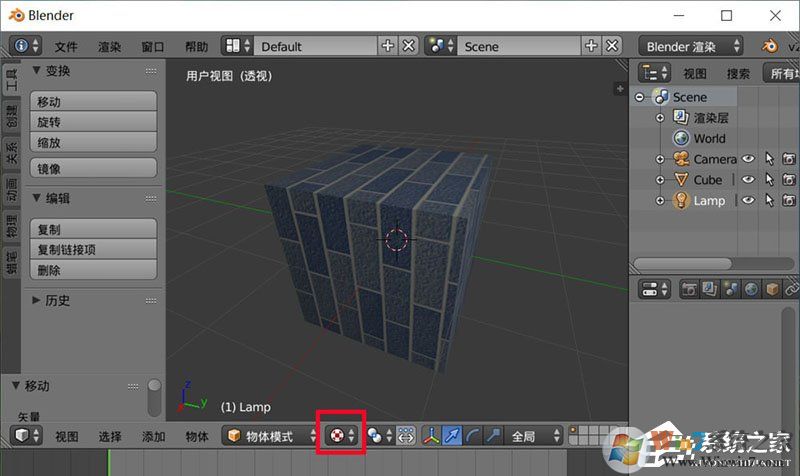The height and width of the screenshot is (476, 800).
Task: Open the Render Layers properties tab
Action: pyautogui.click(x=710, y=289)
